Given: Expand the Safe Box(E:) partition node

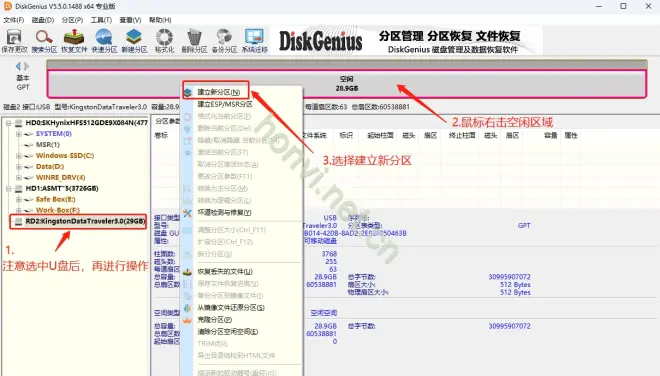Looking at the screenshot, I should (x=19, y=200).
